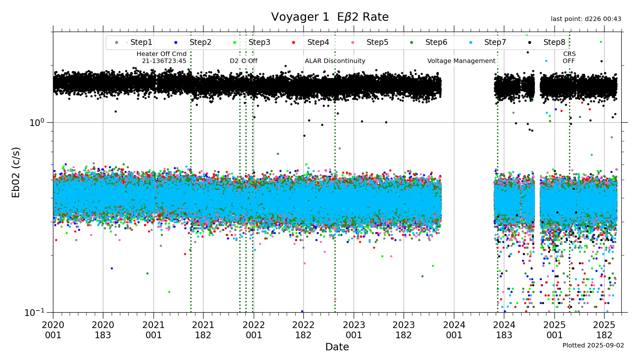
Task: Click the red Step4 legend marker
Action: [293, 43]
